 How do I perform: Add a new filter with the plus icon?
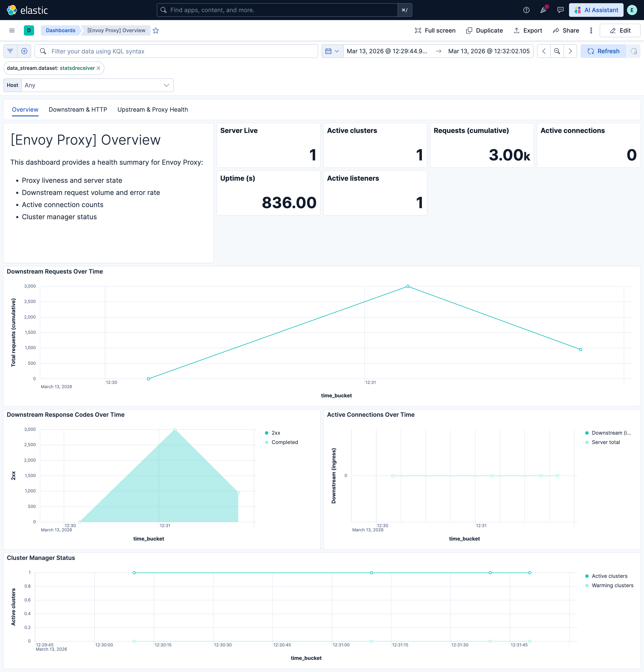(x=24, y=51)
